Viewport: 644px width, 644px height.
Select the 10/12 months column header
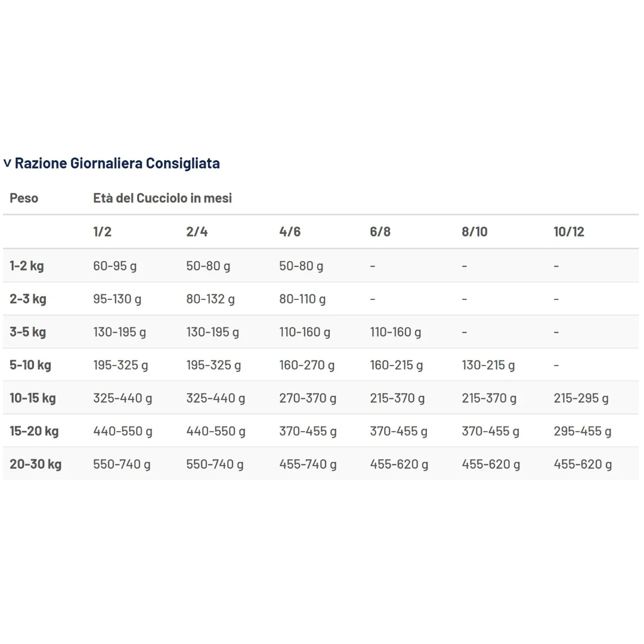569,231
